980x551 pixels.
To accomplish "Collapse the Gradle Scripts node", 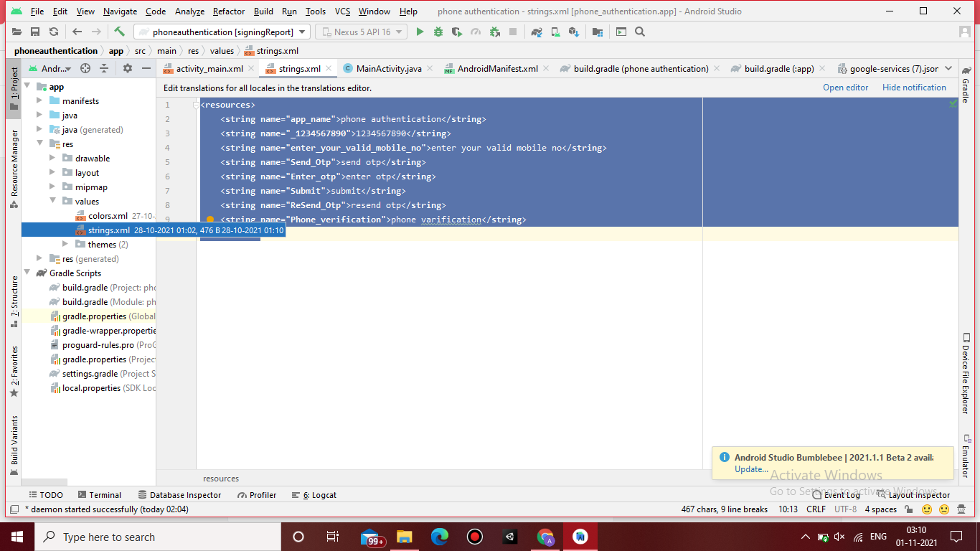I will (x=27, y=273).
